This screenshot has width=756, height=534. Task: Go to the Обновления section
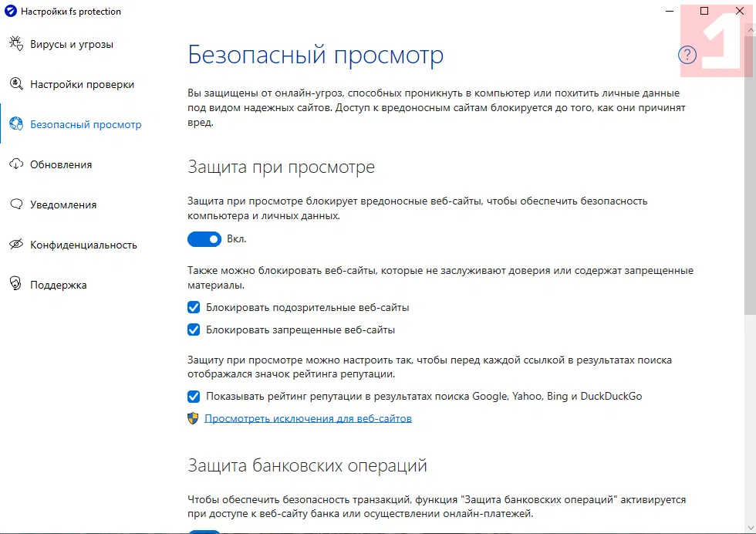[x=61, y=164]
